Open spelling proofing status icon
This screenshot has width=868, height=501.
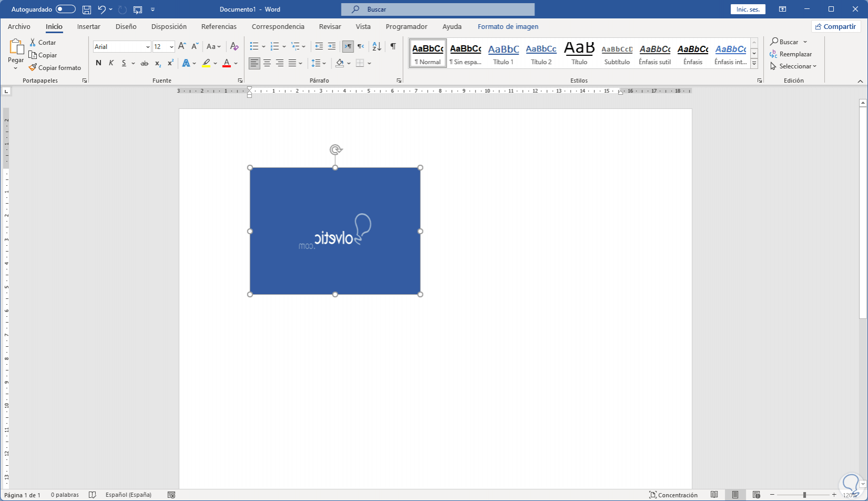click(x=93, y=495)
